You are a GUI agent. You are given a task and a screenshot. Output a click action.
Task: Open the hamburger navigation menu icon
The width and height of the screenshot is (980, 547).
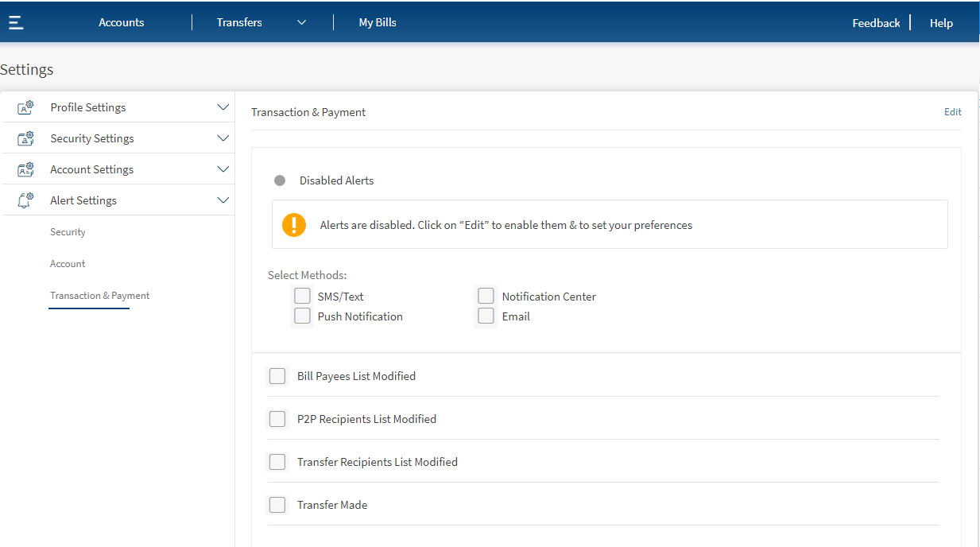pos(16,22)
